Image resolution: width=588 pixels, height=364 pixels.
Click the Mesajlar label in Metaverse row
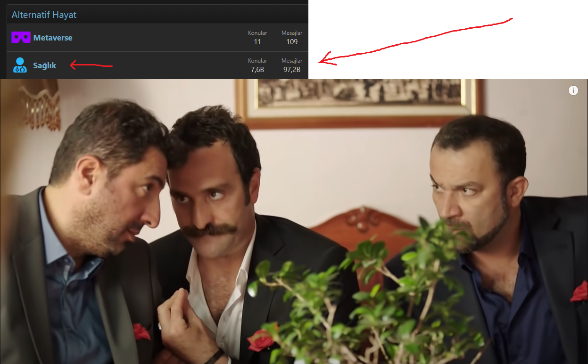[292, 33]
